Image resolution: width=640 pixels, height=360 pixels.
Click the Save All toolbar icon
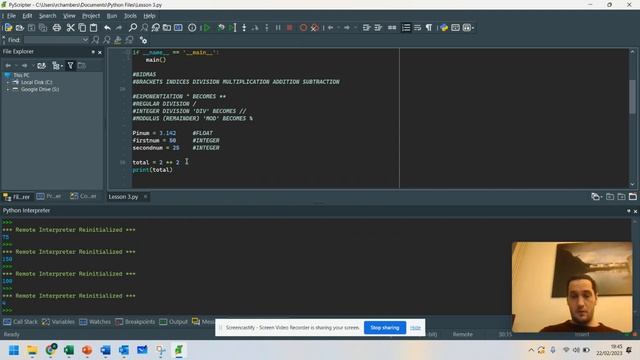click(42, 28)
